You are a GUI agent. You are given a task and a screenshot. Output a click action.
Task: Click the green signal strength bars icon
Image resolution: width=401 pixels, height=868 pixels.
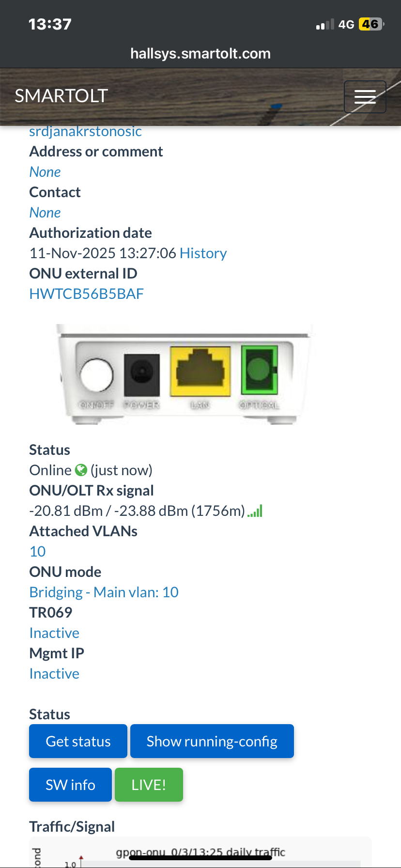[x=255, y=511]
